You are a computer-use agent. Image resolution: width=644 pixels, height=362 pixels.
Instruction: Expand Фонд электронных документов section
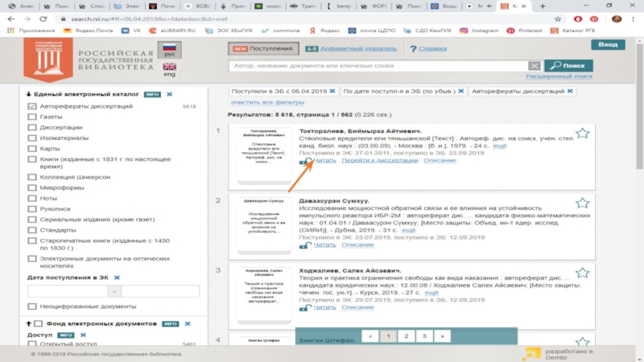coord(28,323)
